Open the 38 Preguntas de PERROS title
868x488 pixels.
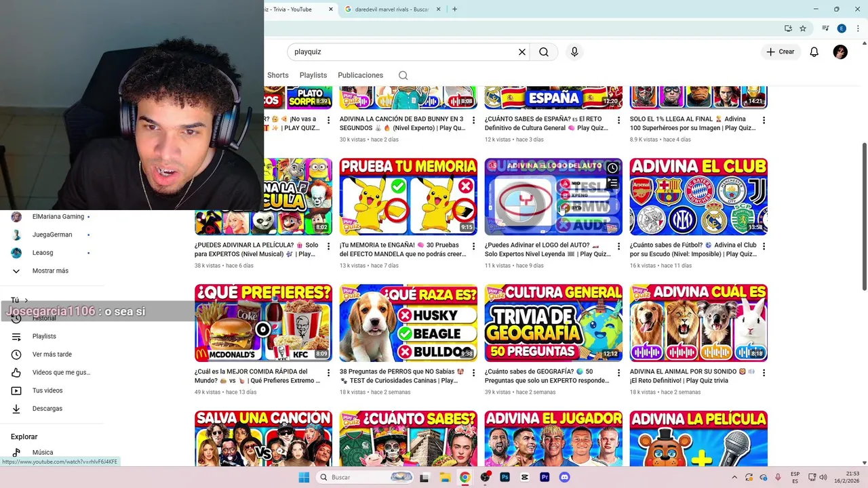coord(403,376)
